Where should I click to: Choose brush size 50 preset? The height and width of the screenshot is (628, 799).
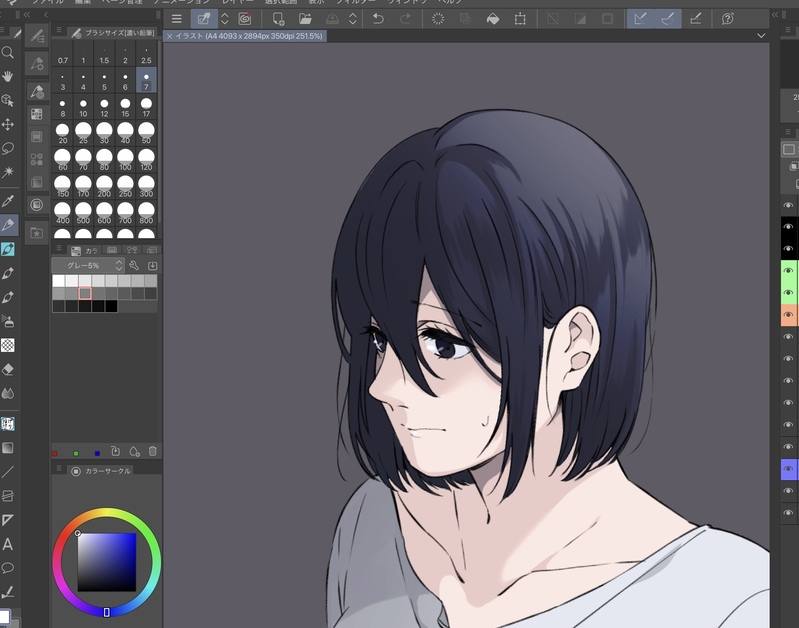point(146,134)
